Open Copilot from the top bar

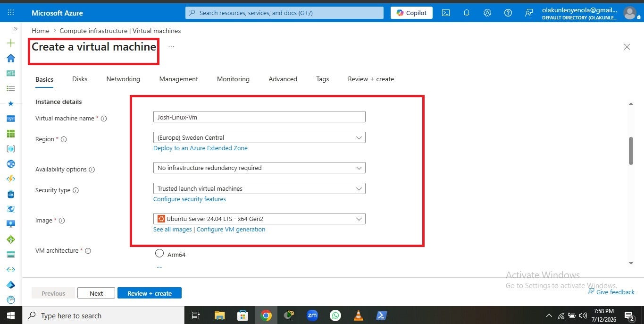(x=412, y=13)
